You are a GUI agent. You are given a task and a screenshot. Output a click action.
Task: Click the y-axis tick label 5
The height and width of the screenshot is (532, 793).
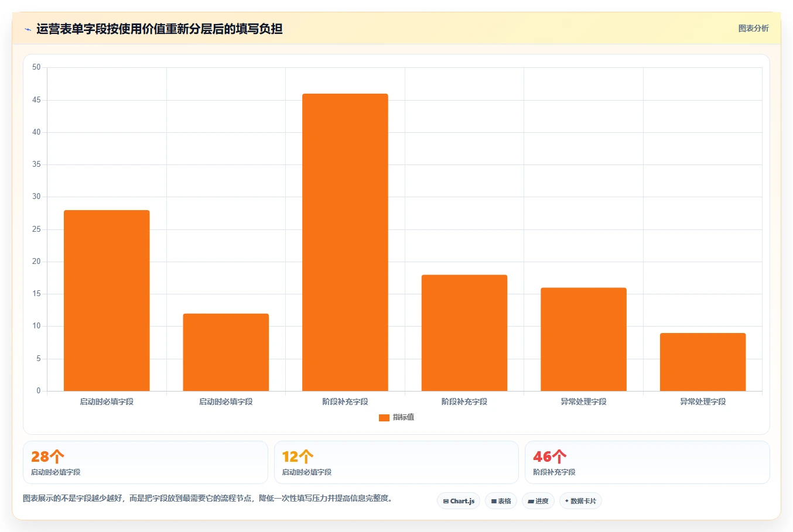coord(39,359)
